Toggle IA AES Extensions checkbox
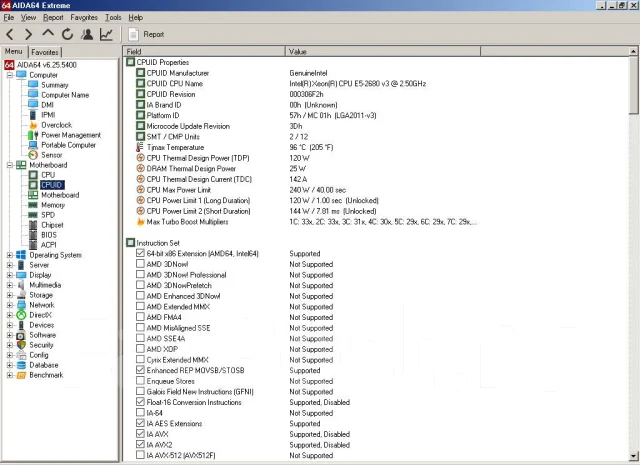Image resolution: width=640 pixels, height=465 pixels. pyautogui.click(x=140, y=423)
